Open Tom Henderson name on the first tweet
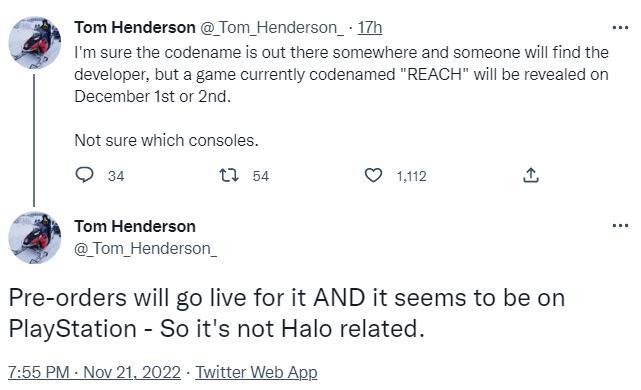641x390 pixels. point(135,28)
